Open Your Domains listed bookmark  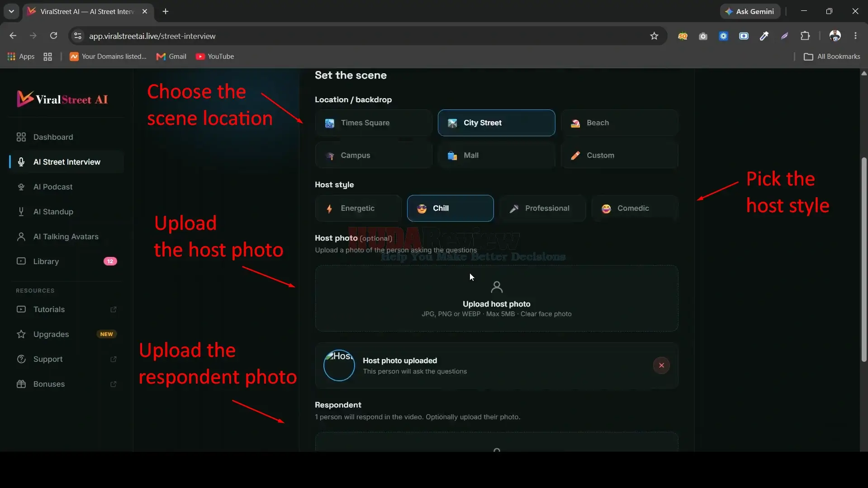click(x=108, y=57)
